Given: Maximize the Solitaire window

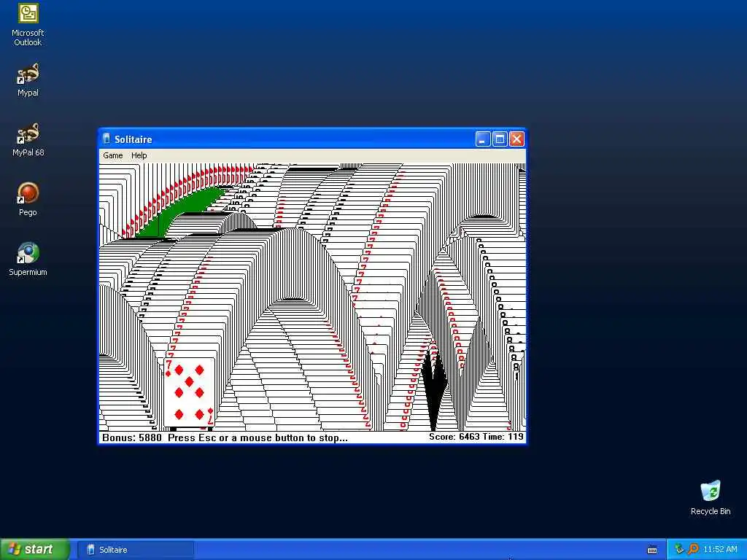Looking at the screenshot, I should [500, 139].
